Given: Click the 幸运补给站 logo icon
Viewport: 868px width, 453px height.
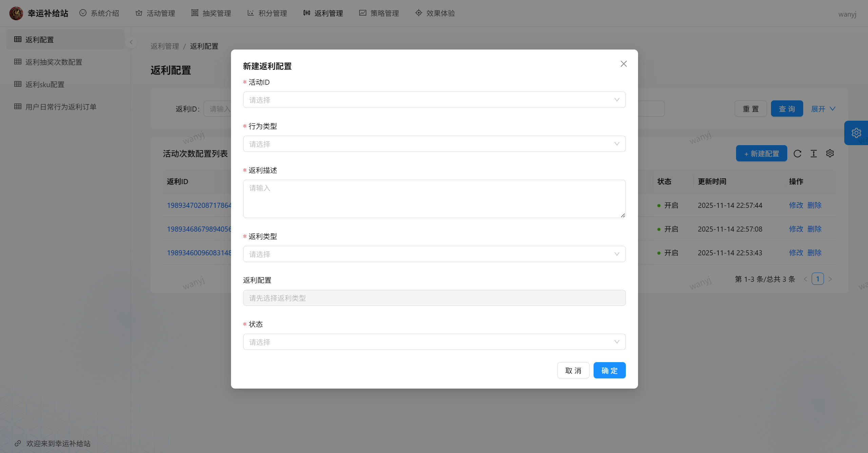Looking at the screenshot, I should point(16,13).
